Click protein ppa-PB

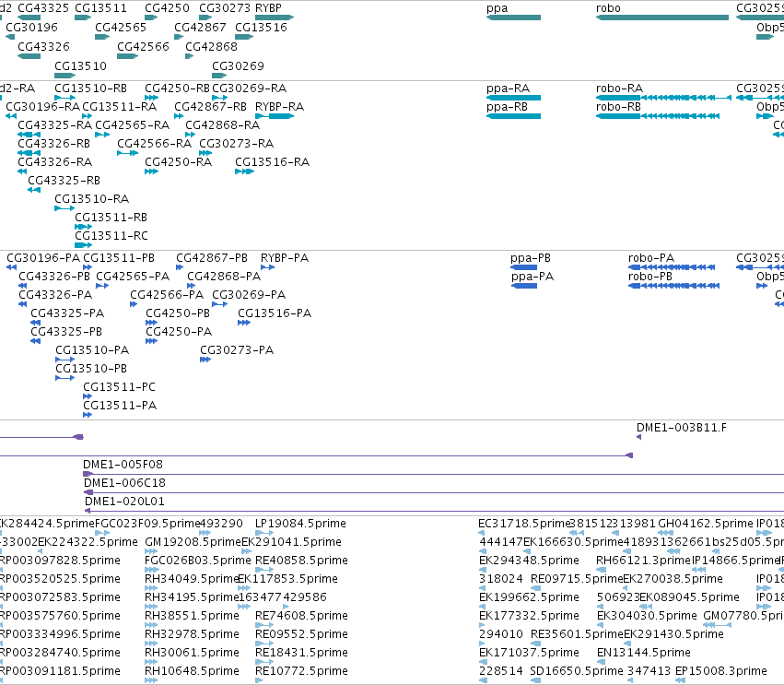pos(523,267)
